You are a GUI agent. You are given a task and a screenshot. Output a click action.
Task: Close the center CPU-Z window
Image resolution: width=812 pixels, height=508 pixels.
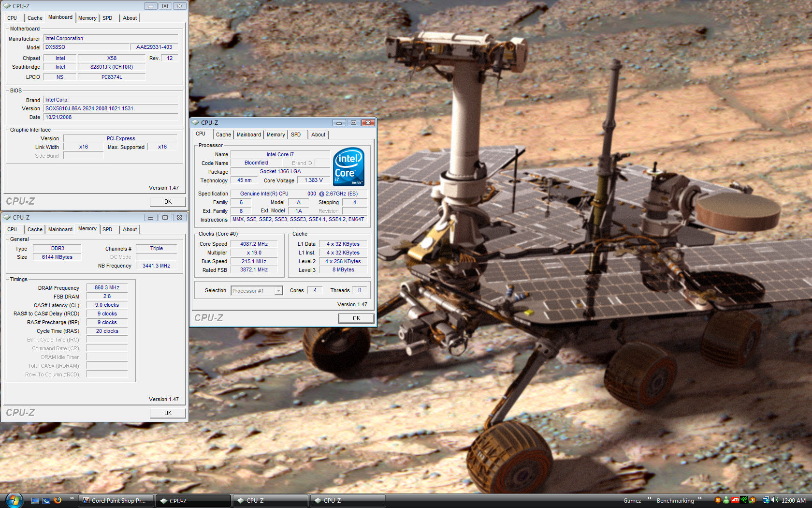tap(368, 123)
